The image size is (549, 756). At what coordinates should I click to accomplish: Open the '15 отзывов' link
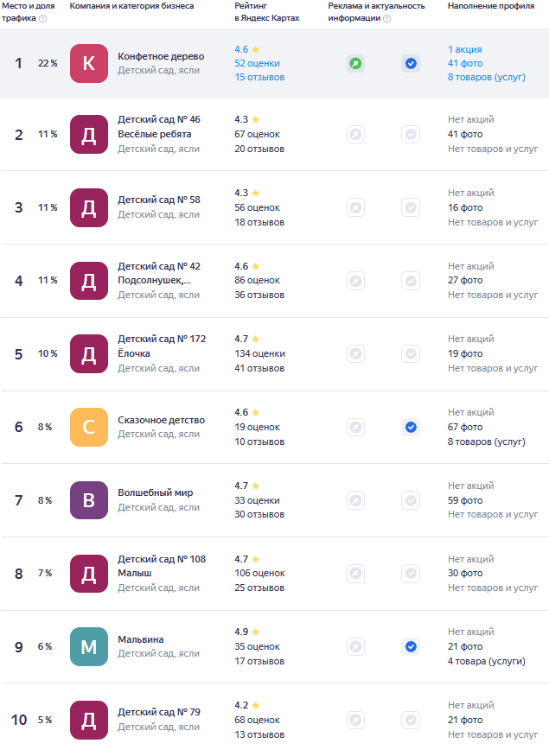(259, 77)
